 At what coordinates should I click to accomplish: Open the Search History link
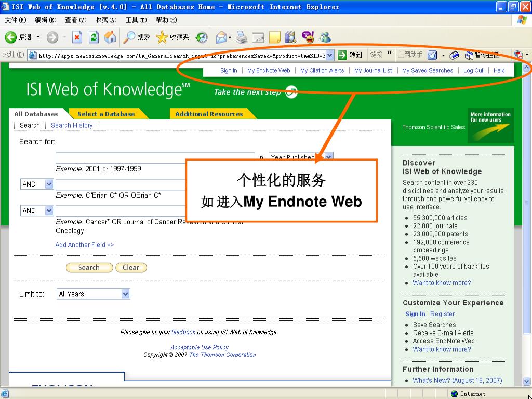(x=72, y=125)
